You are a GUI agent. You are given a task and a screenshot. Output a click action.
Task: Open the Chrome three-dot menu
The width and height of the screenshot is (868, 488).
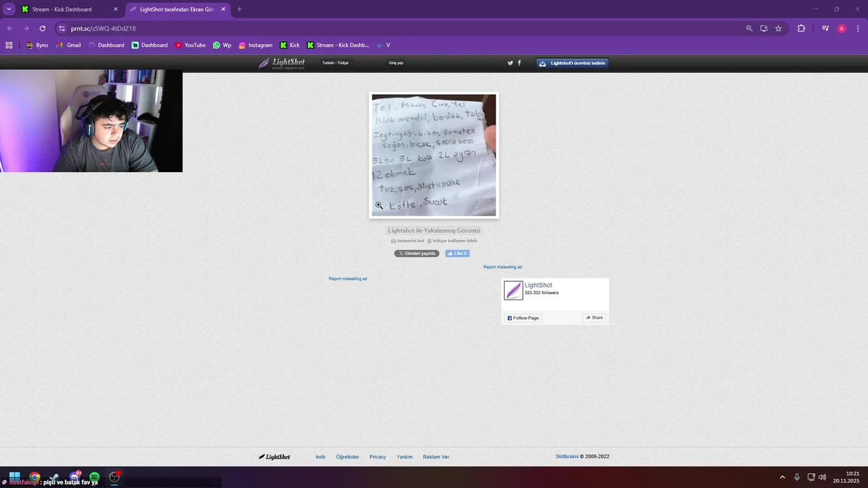858,28
